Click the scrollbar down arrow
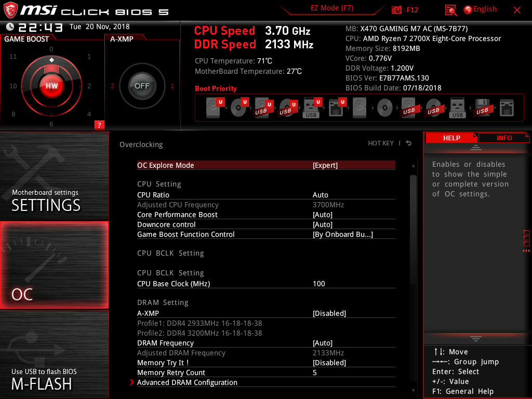532x399 pixels. pyautogui.click(x=413, y=391)
